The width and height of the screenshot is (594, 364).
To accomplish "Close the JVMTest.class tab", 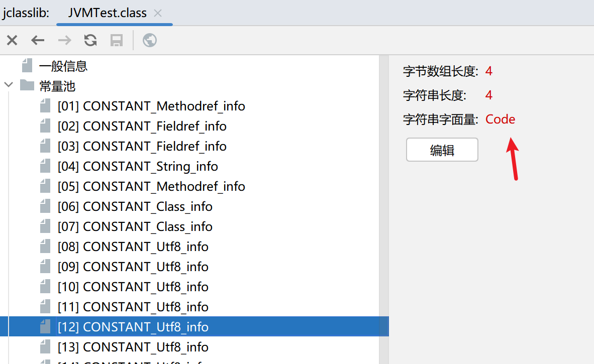I will coord(158,13).
